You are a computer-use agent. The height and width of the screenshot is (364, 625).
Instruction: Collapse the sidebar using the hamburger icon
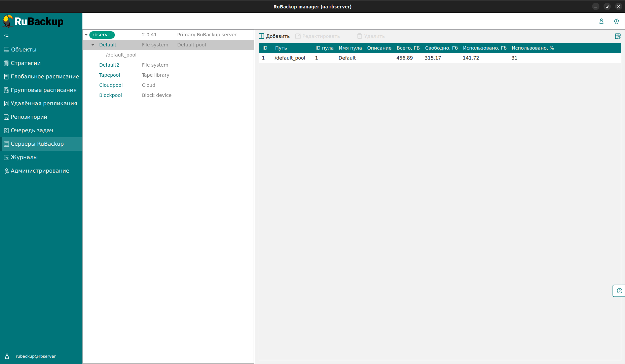(x=6, y=36)
